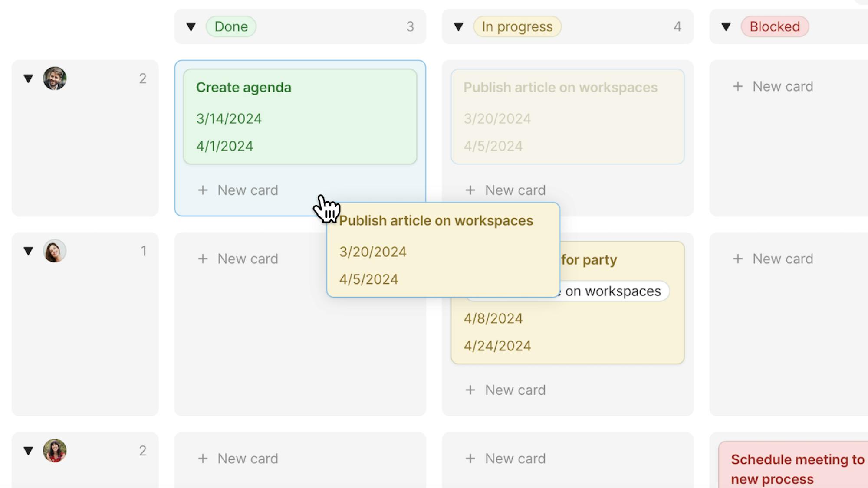Collapse the Done column triangle
Image resolution: width=868 pixels, height=488 pixels.
point(191,27)
